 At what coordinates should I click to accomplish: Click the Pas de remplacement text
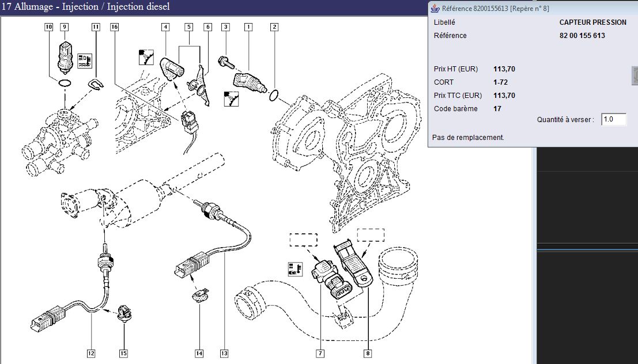[468, 138]
